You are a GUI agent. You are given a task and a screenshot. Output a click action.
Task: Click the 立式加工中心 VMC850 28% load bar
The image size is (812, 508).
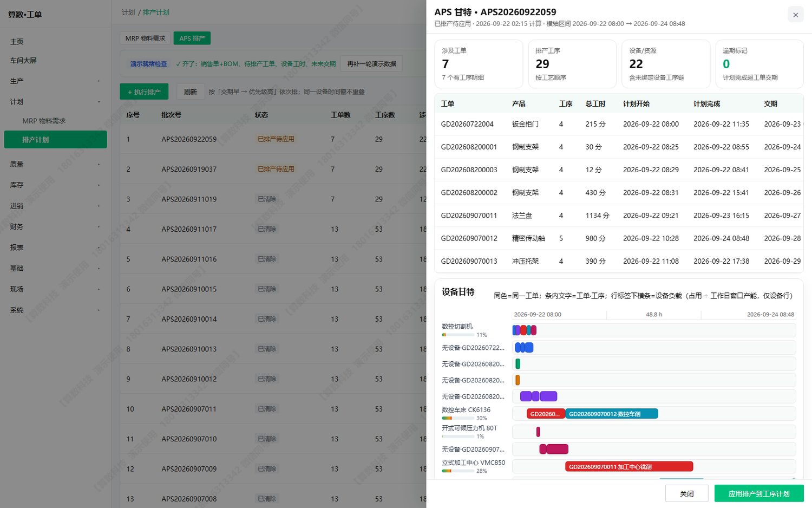[459, 471]
